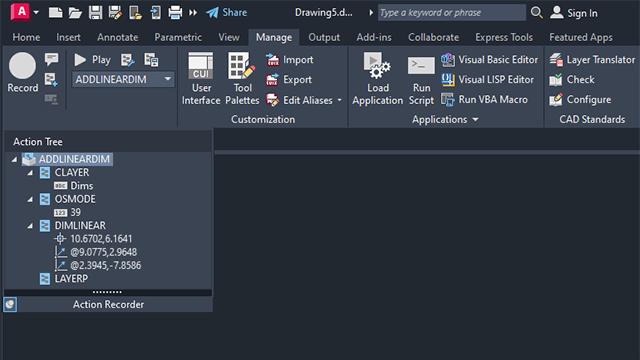Viewport: 640px width, 360px height.
Task: Expand the Edit Aliases dropdown arrow
Action: pos(340,100)
